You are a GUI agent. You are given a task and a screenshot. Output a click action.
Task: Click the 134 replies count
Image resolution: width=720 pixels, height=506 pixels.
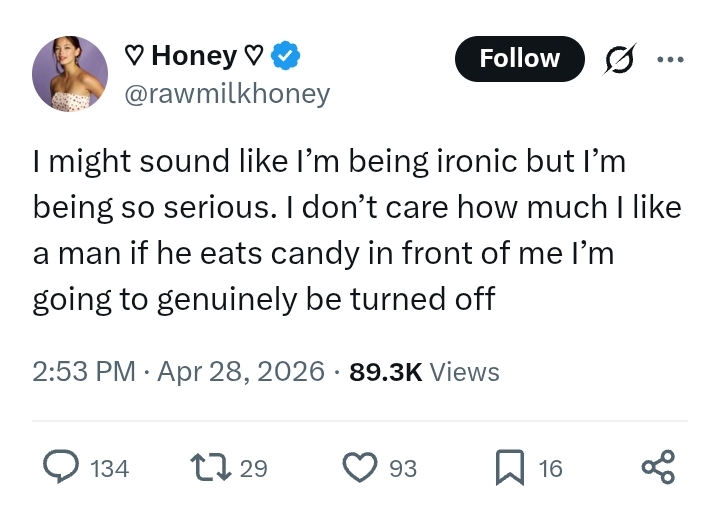pyautogui.click(x=109, y=468)
